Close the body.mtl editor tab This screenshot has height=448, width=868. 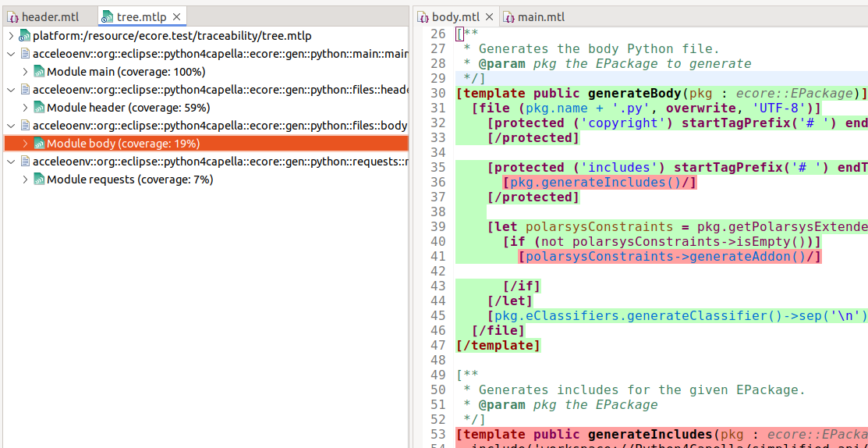pyautogui.click(x=490, y=16)
